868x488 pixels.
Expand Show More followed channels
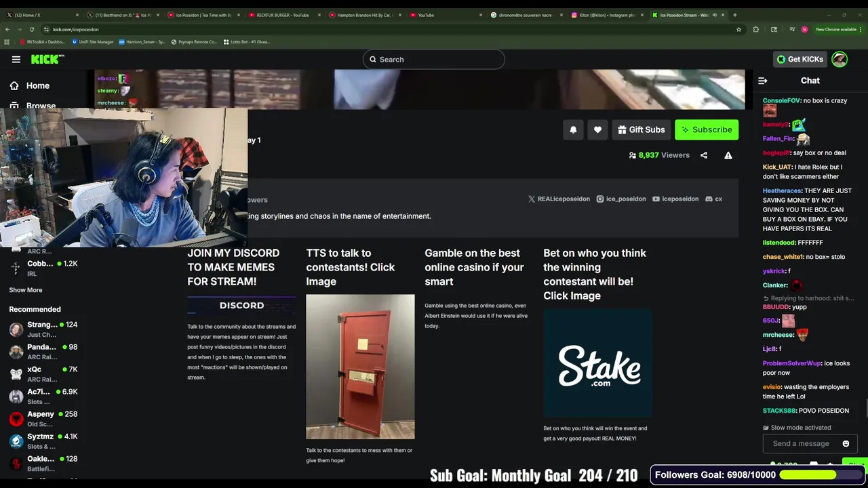click(26, 290)
